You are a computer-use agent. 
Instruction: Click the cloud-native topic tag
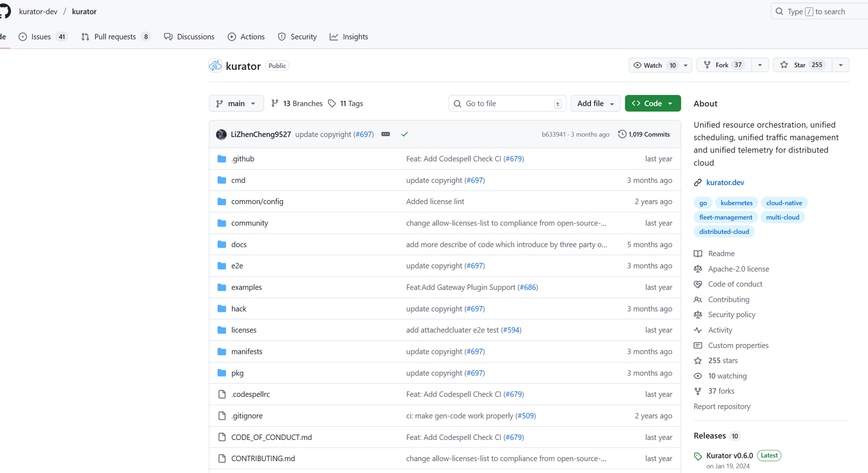tap(784, 203)
